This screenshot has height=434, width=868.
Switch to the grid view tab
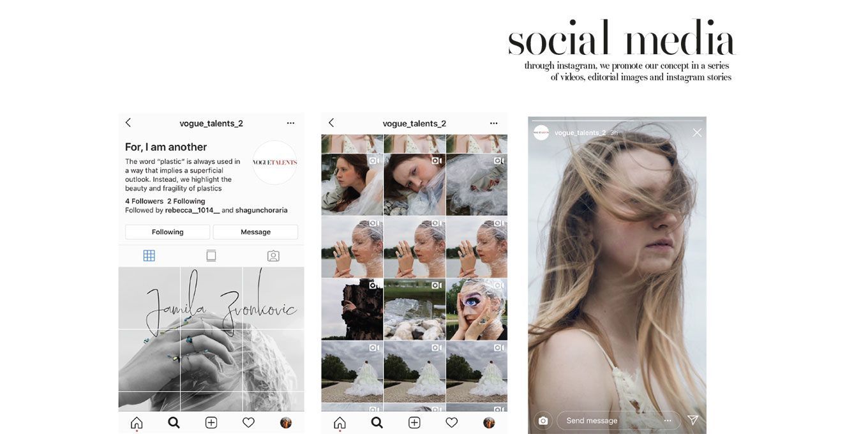click(149, 256)
